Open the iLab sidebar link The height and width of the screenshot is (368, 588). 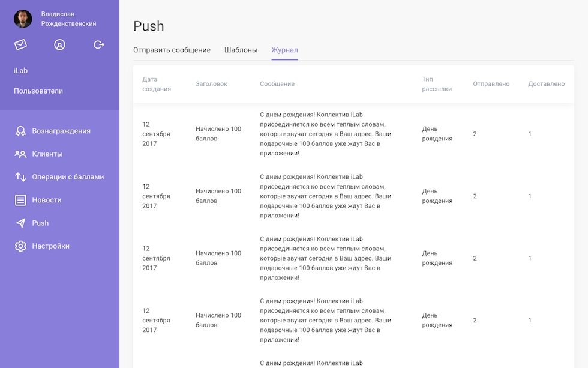pyautogui.click(x=21, y=71)
